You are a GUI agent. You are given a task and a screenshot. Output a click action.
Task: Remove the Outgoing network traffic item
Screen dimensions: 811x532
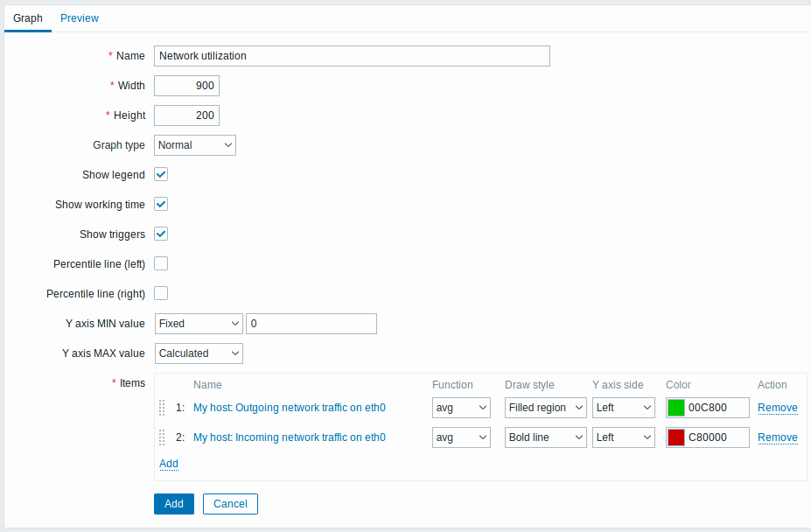pyautogui.click(x=777, y=408)
